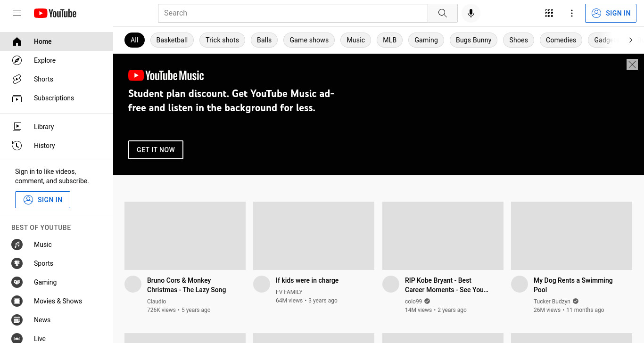The width and height of the screenshot is (644, 343).
Task: Click title 'My Dog Rents a Swimming Pool'
Action: (573, 285)
